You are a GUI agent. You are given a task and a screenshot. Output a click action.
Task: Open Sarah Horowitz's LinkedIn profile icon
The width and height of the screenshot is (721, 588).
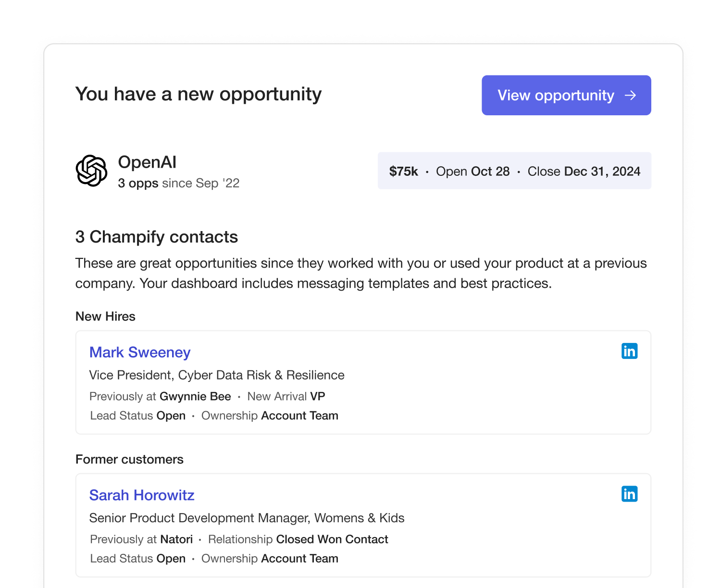(629, 494)
